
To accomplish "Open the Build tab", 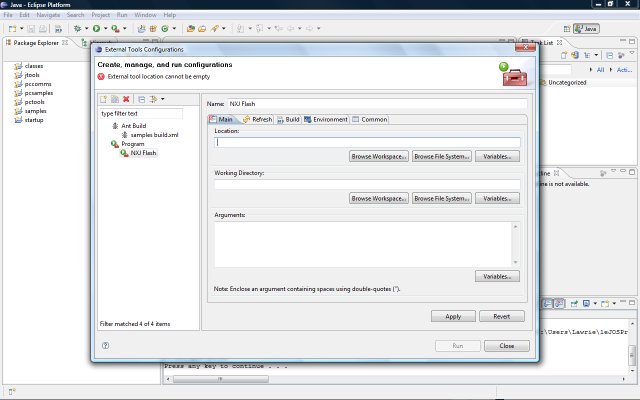I will (x=288, y=119).
